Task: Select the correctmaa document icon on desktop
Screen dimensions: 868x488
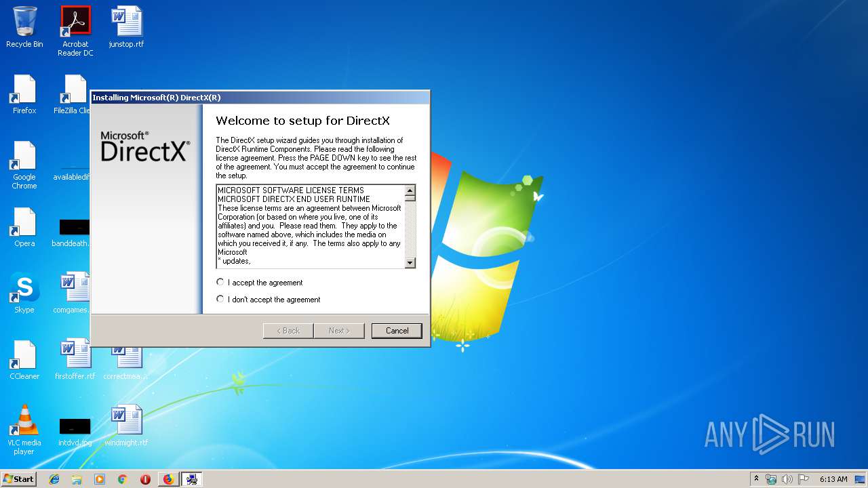Action: [127, 363]
